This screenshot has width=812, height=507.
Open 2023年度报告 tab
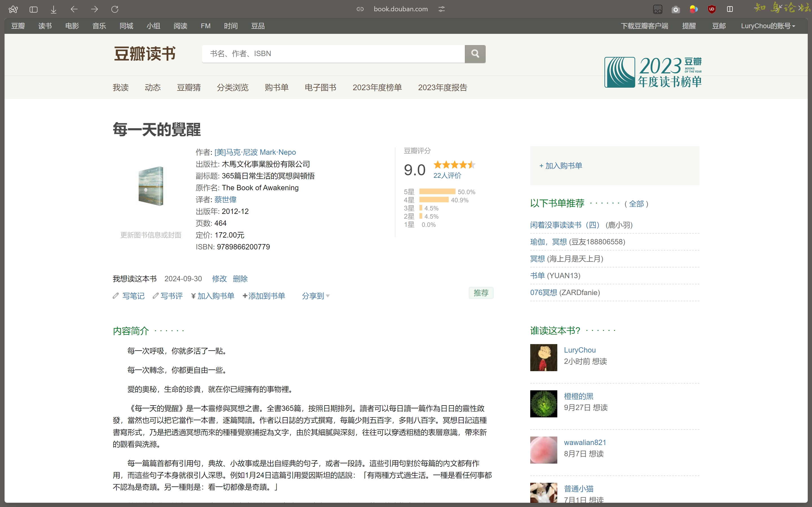(x=443, y=88)
